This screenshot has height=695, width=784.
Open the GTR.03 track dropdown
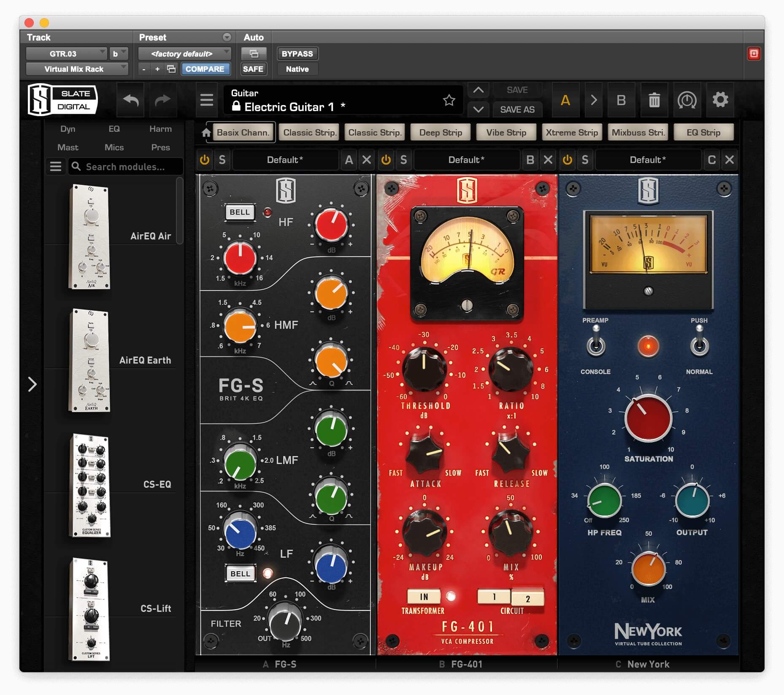[x=66, y=54]
